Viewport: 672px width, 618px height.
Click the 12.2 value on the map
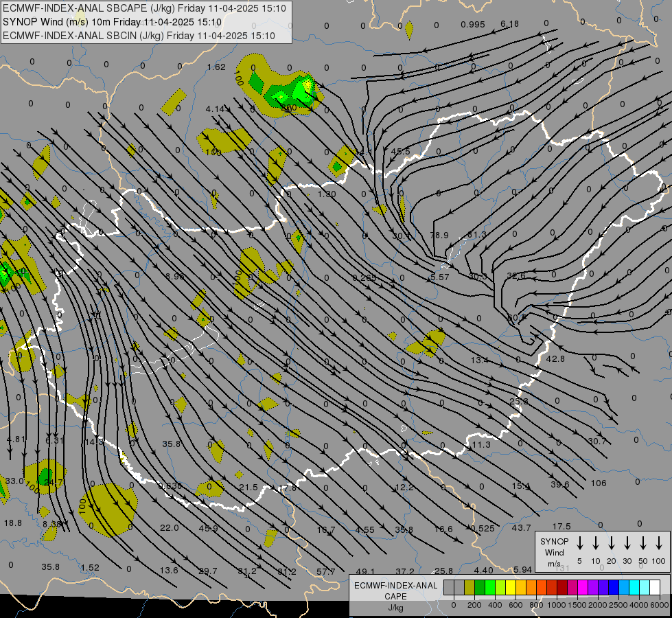point(404,488)
